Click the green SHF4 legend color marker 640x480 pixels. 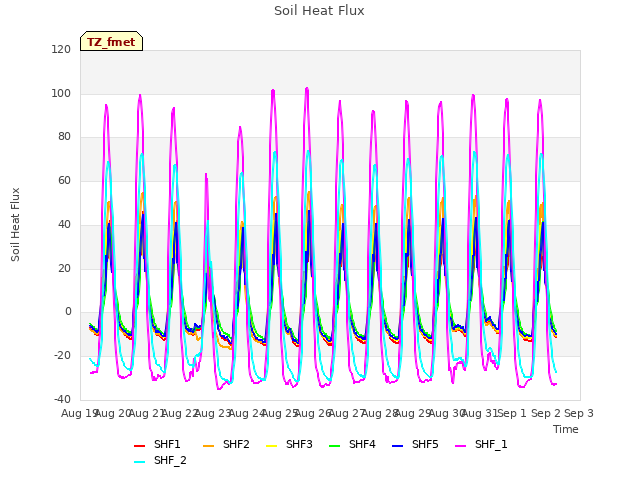pos(335,446)
